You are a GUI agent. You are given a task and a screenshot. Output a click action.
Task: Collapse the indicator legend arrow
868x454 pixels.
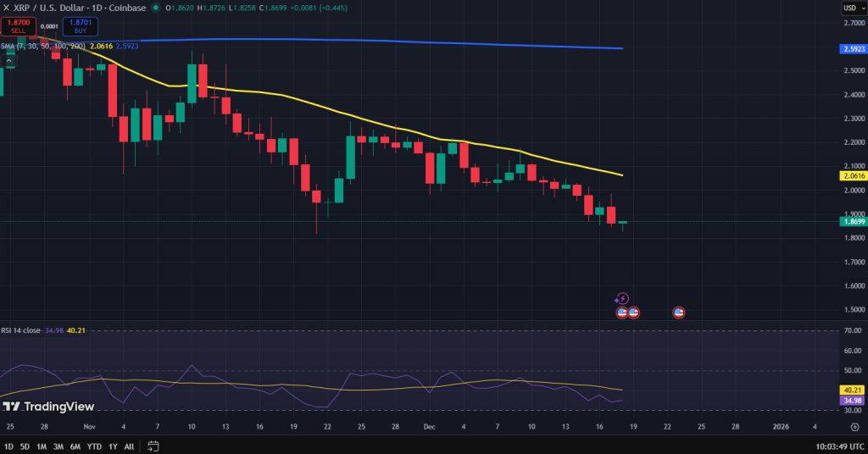(8, 60)
